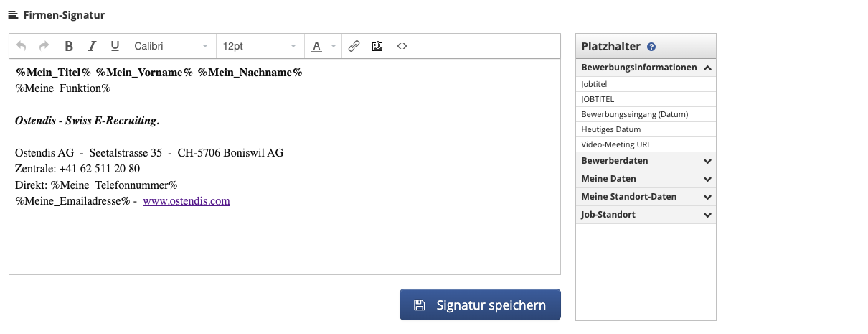Viewport: 868px width, 334px height.
Task: Open the source code view
Action: click(402, 46)
